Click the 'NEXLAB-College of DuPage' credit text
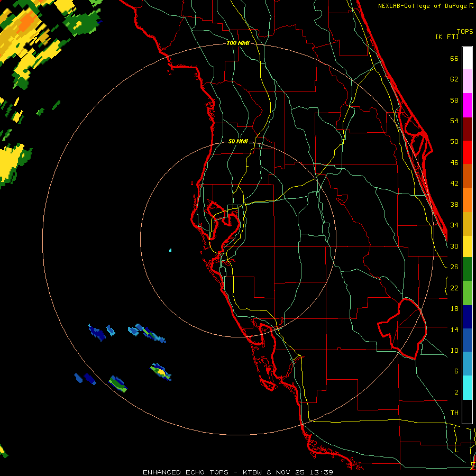Image resolution: width=476 pixels, height=476 pixels. pyautogui.click(x=423, y=6)
